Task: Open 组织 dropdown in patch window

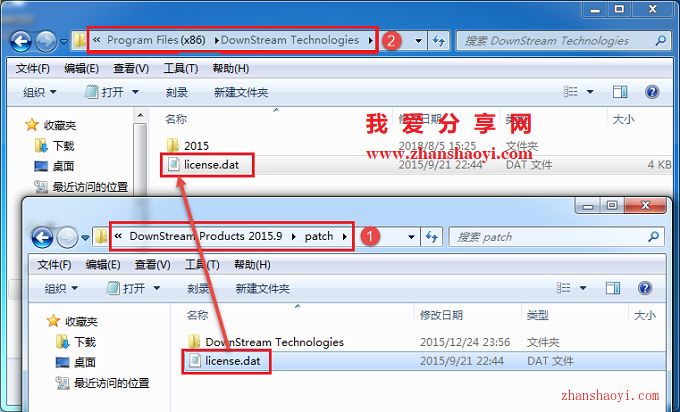Action: click(61, 288)
